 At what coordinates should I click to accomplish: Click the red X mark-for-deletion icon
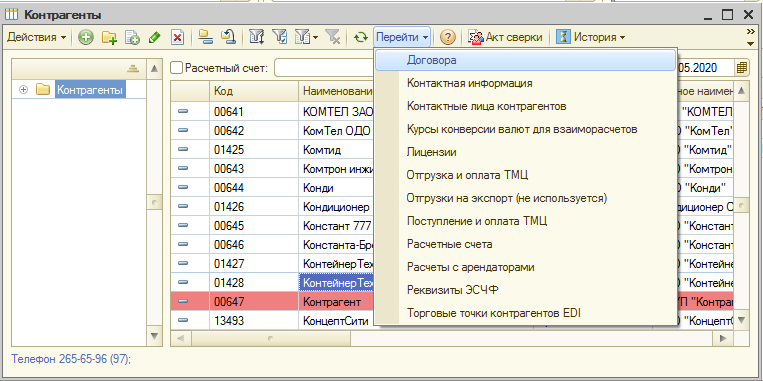178,37
